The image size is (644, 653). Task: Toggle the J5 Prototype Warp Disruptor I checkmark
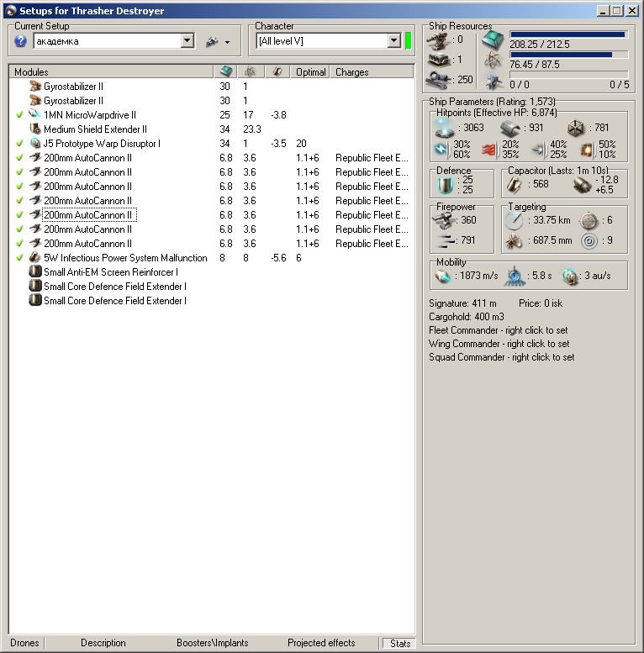click(x=19, y=143)
